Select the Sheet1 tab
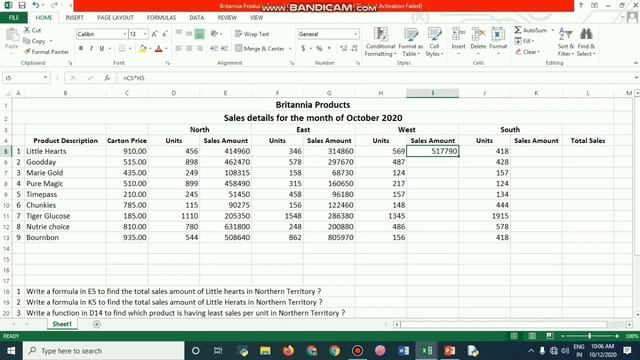Image resolution: width=640 pixels, height=360 pixels. [x=62, y=324]
